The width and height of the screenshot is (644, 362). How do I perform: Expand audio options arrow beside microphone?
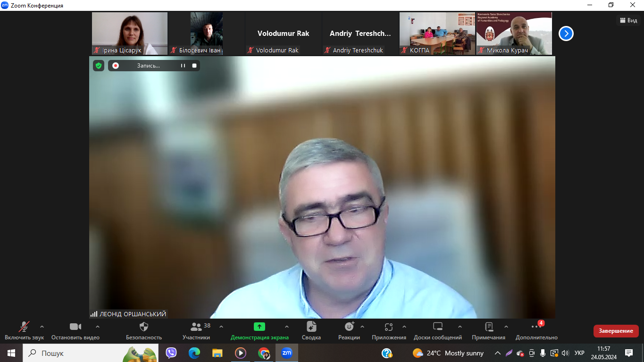42,327
